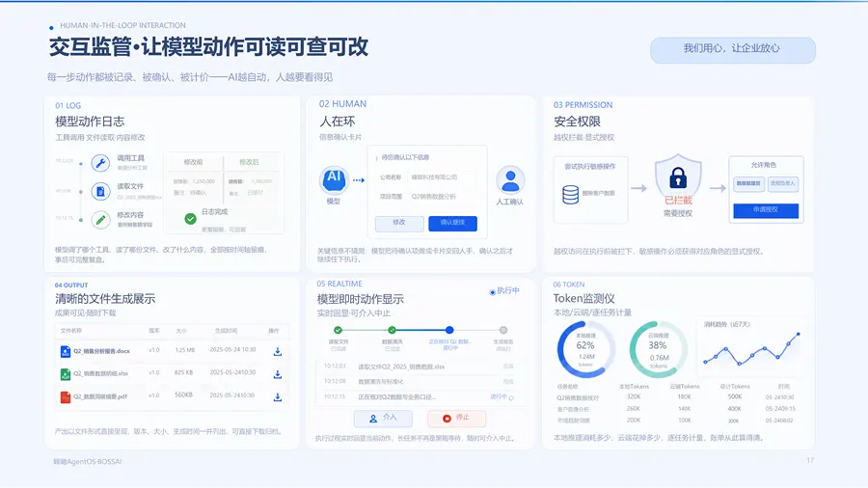Download the Q2 xlsx spreadsheet file
Screen dimensions: 868x488
[278, 374]
